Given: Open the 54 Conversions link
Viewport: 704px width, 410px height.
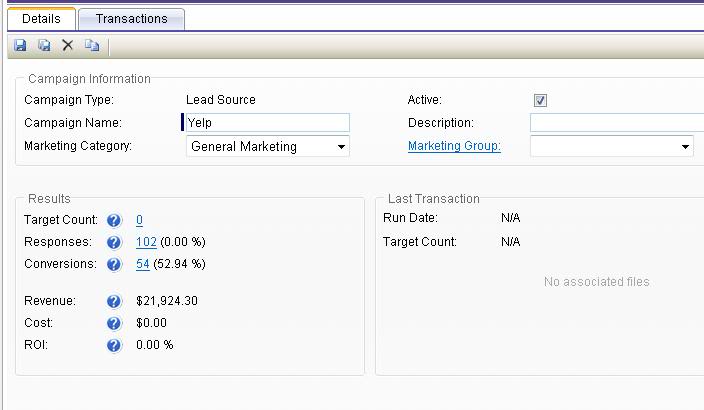Looking at the screenshot, I should (x=143, y=264).
